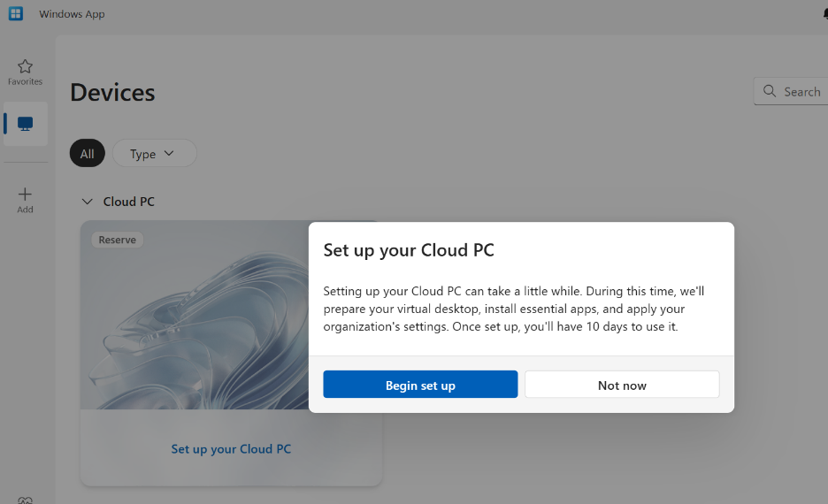
Task: Click the Begin set up button
Action: click(420, 385)
